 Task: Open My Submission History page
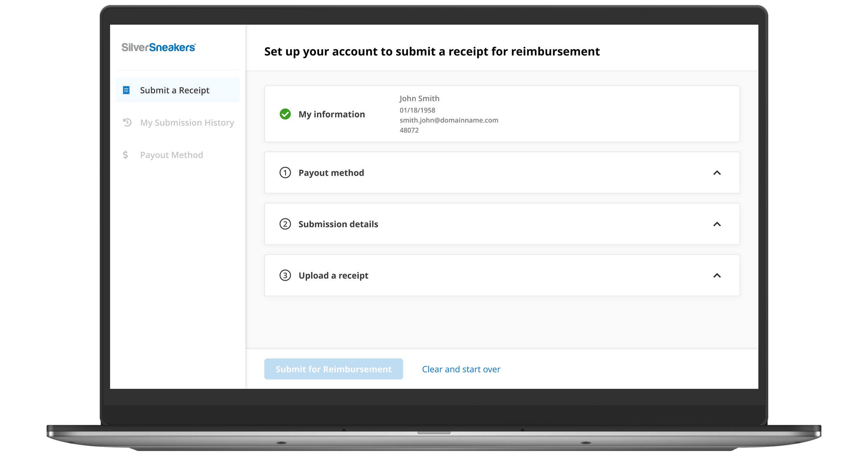tap(177, 122)
